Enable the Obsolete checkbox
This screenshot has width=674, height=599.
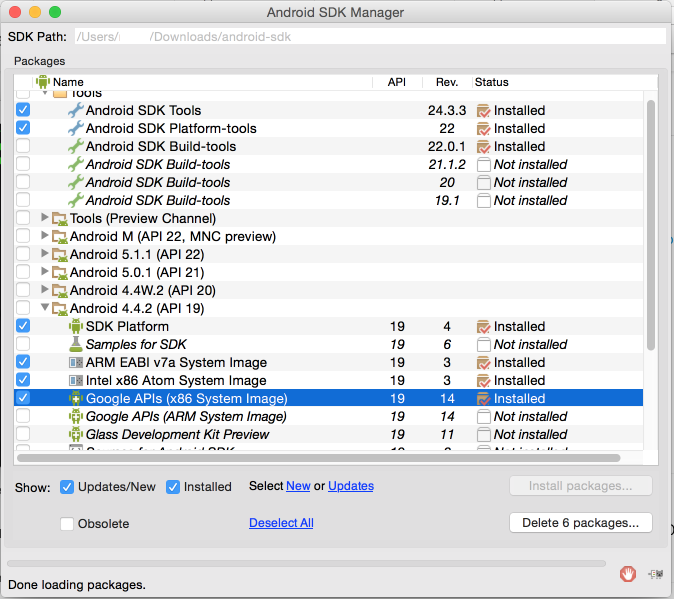67,524
